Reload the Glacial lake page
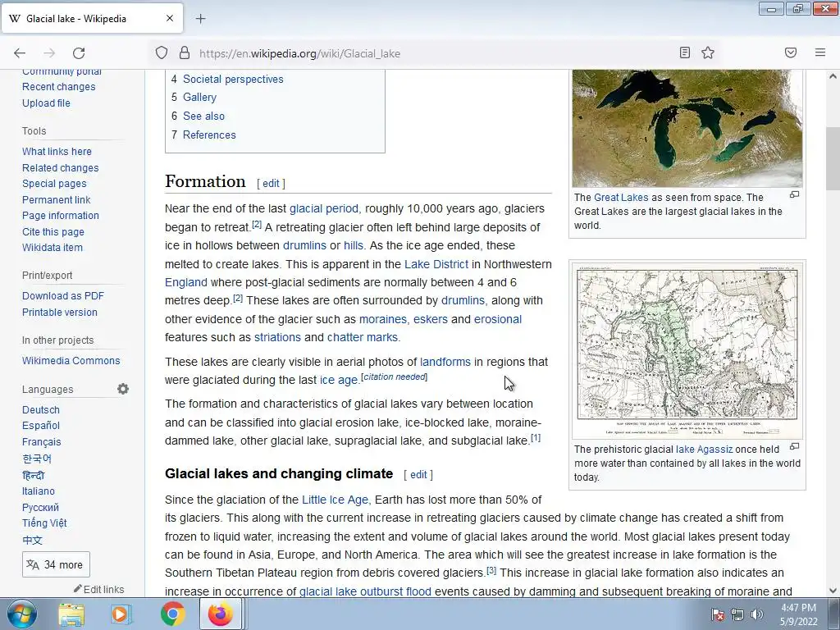Image resolution: width=840 pixels, height=630 pixels. [x=79, y=53]
